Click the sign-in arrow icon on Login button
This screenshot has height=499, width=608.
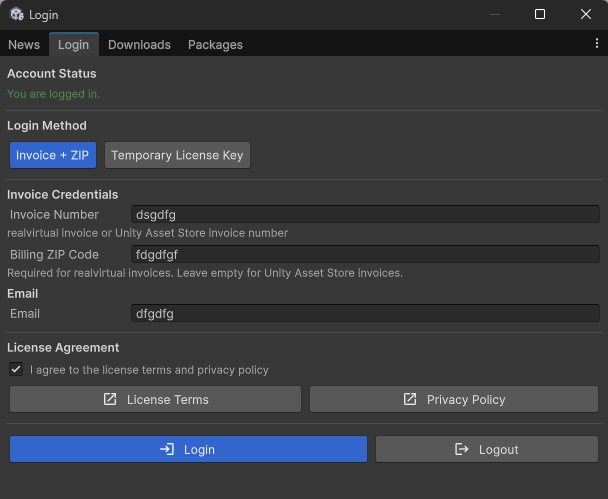click(167, 449)
